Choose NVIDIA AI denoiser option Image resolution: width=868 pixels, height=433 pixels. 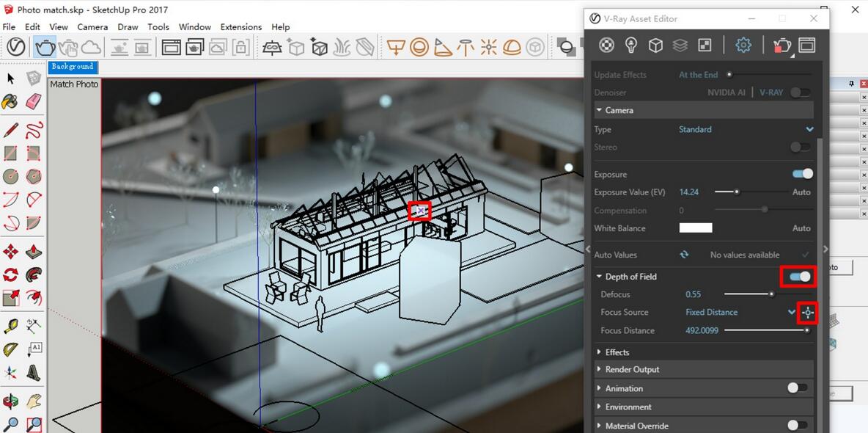click(x=727, y=92)
